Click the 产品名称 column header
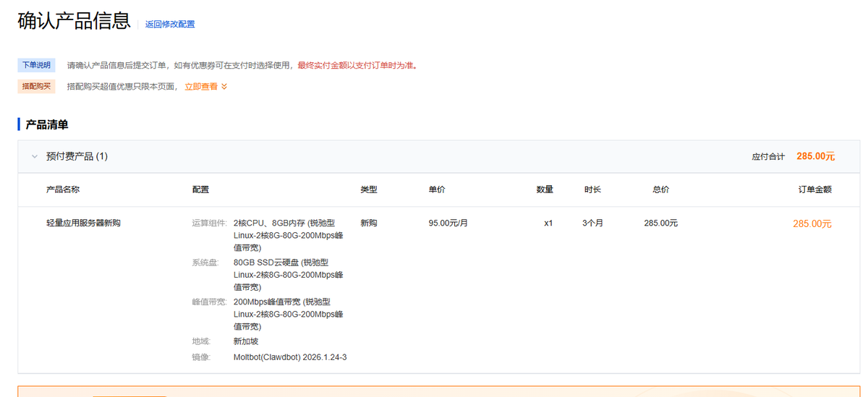The image size is (868, 397). [63, 189]
